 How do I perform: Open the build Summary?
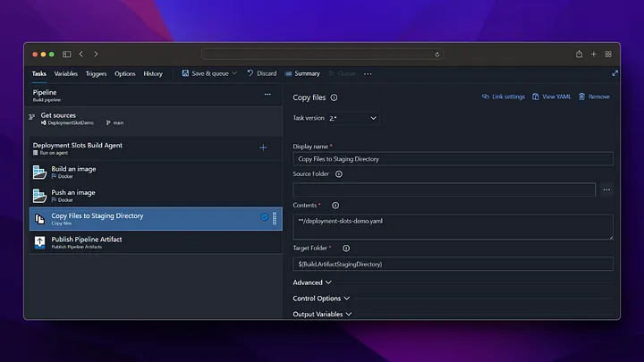pyautogui.click(x=302, y=73)
